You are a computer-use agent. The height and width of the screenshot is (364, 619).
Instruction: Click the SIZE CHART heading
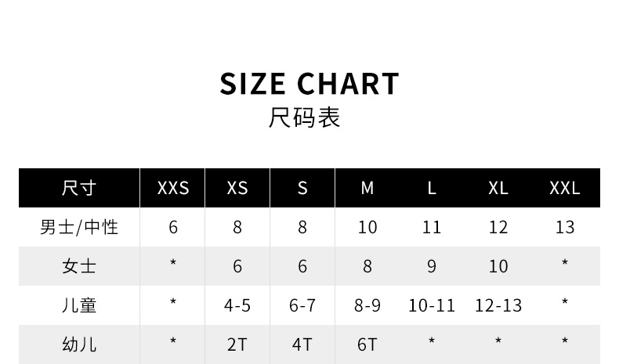pyautogui.click(x=309, y=83)
